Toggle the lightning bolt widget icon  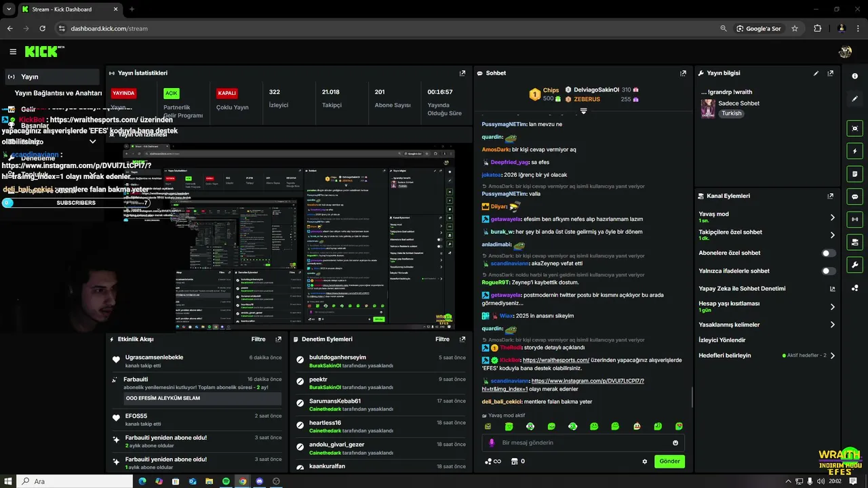[x=855, y=151]
